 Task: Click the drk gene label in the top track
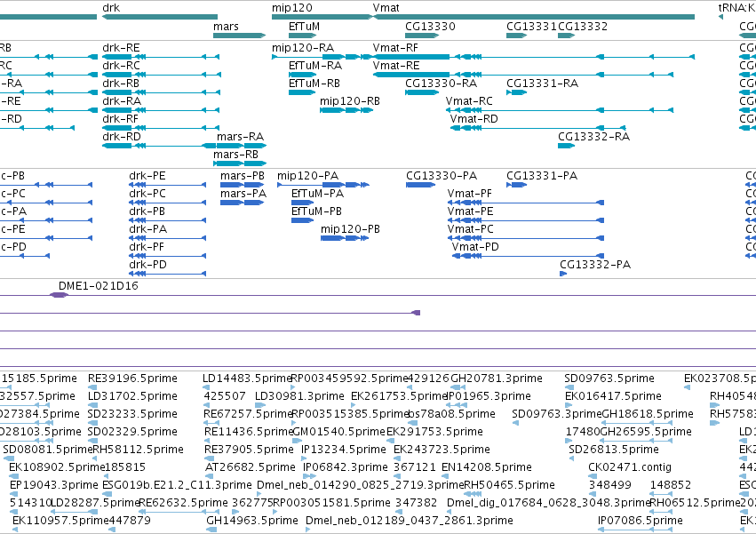111,8
